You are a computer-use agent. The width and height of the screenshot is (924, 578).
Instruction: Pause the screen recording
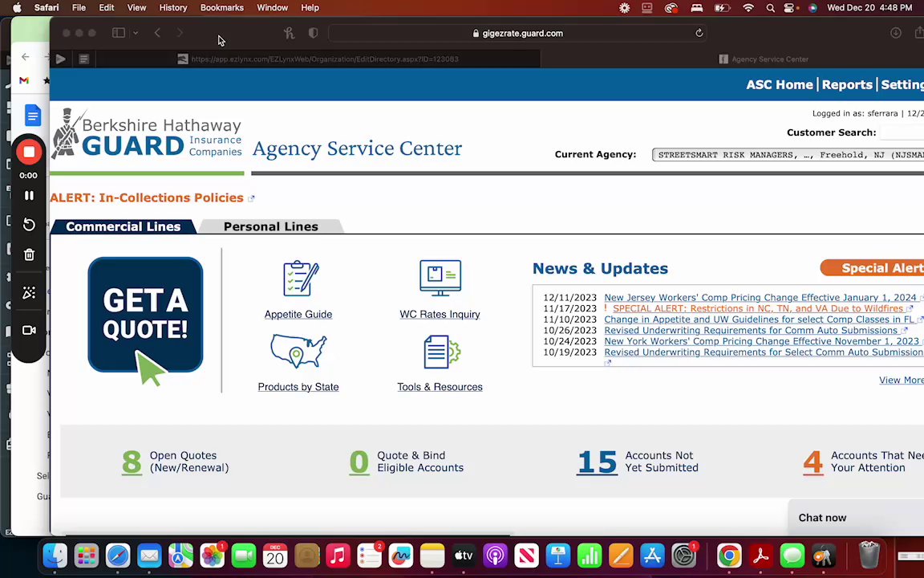[29, 195]
